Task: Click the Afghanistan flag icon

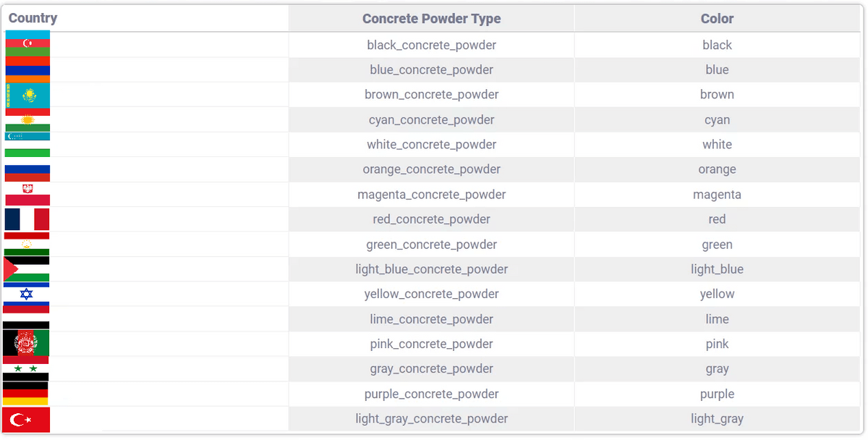Action: [26, 342]
